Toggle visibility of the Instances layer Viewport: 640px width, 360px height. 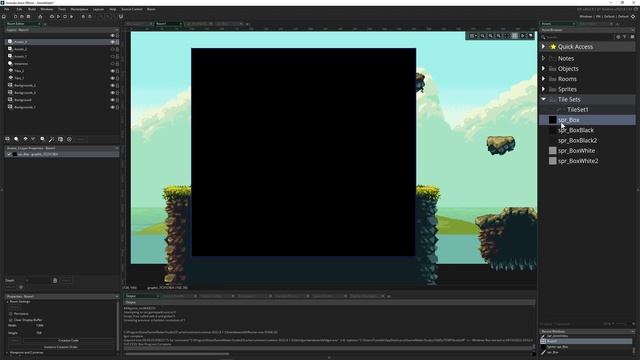112,63
